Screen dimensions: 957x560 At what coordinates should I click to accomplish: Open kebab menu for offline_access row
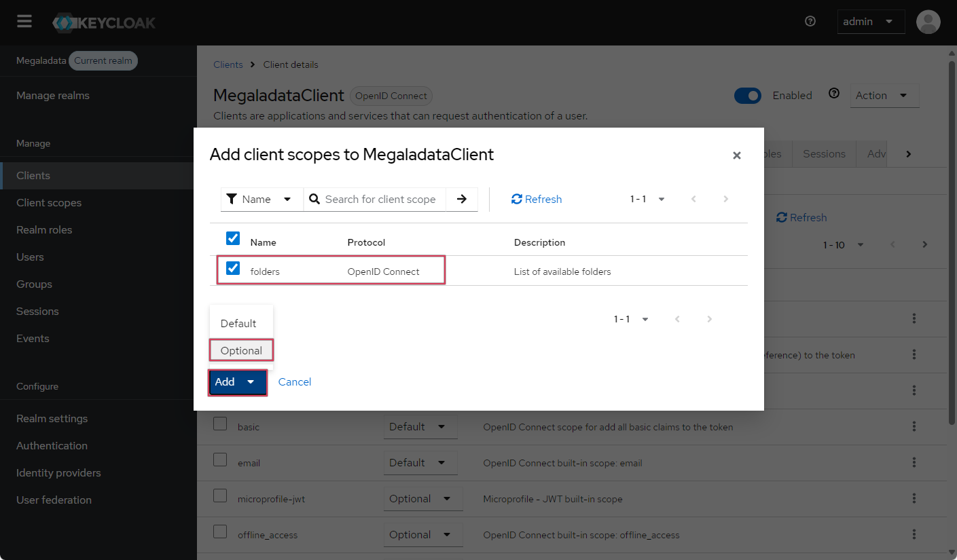pyautogui.click(x=914, y=534)
